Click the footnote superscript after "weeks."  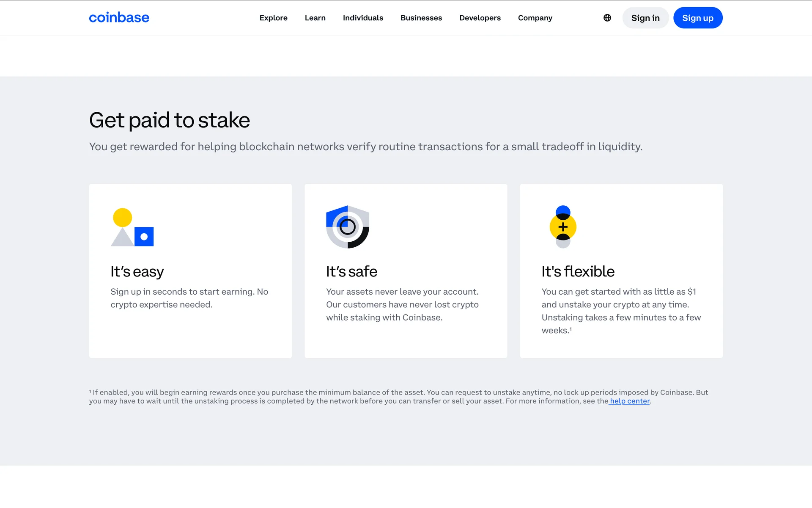point(571,329)
